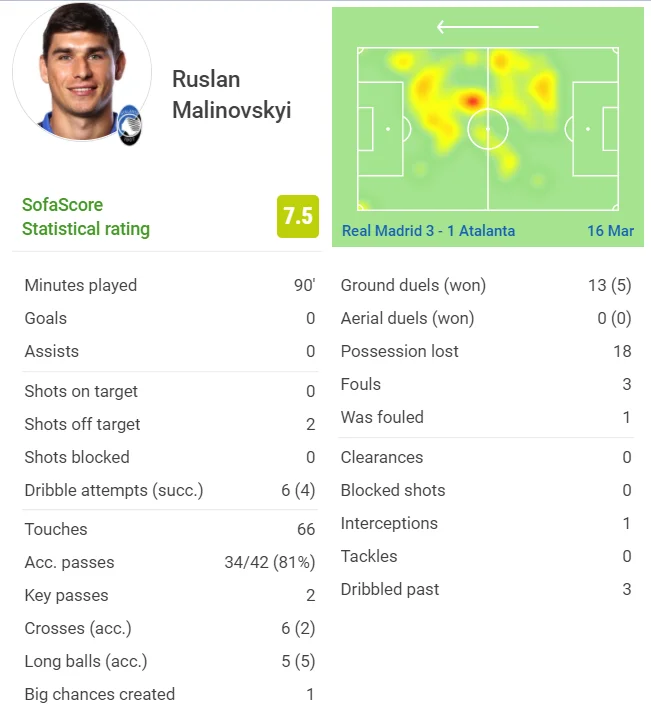651x713 pixels.
Task: Select the Dribble attempts (succ.) label
Action: point(114,490)
